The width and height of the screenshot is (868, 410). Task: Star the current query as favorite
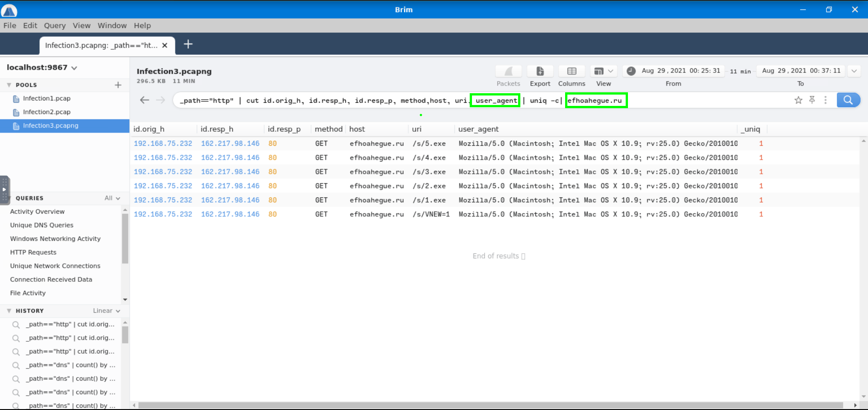[798, 100]
